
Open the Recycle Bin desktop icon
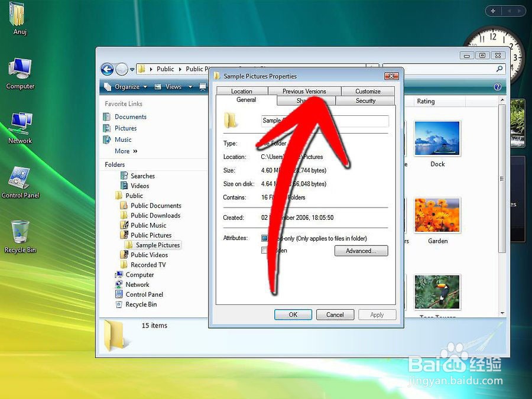click(20, 237)
